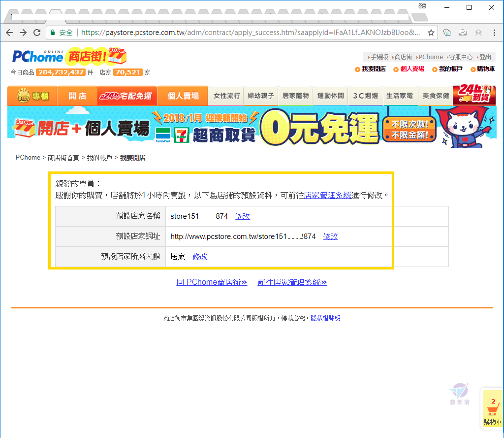Viewport: 504px width, 438px height.
Task: Click the 商店街 top link
Action: coord(403,57)
